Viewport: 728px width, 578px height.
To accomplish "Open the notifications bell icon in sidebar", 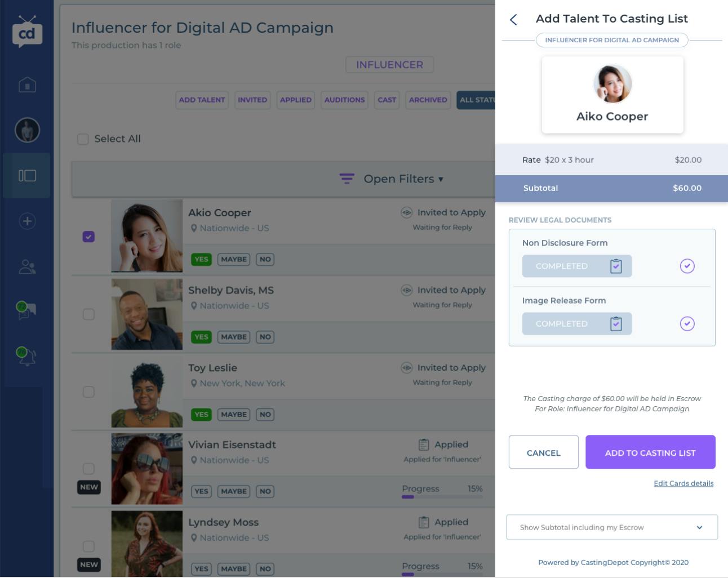I will coord(26,356).
